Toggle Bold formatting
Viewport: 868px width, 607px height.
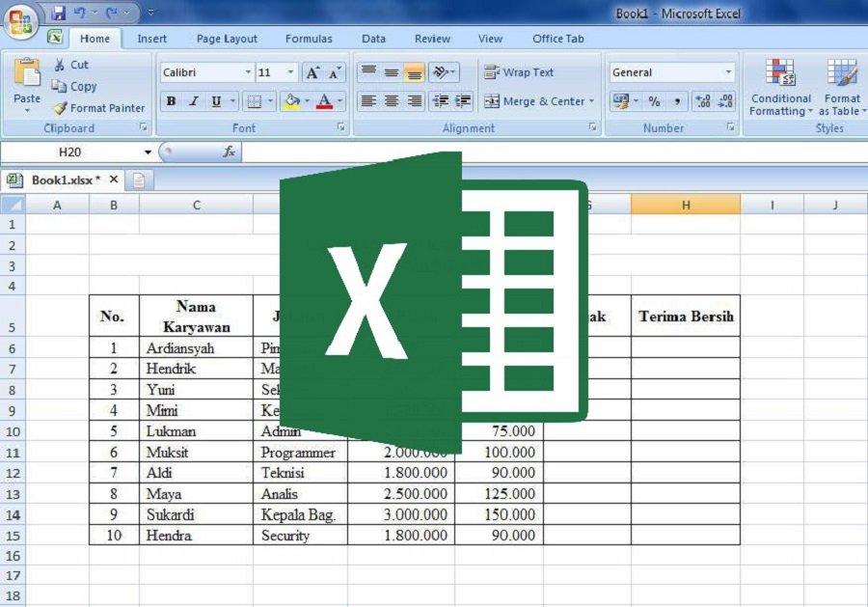(x=171, y=101)
